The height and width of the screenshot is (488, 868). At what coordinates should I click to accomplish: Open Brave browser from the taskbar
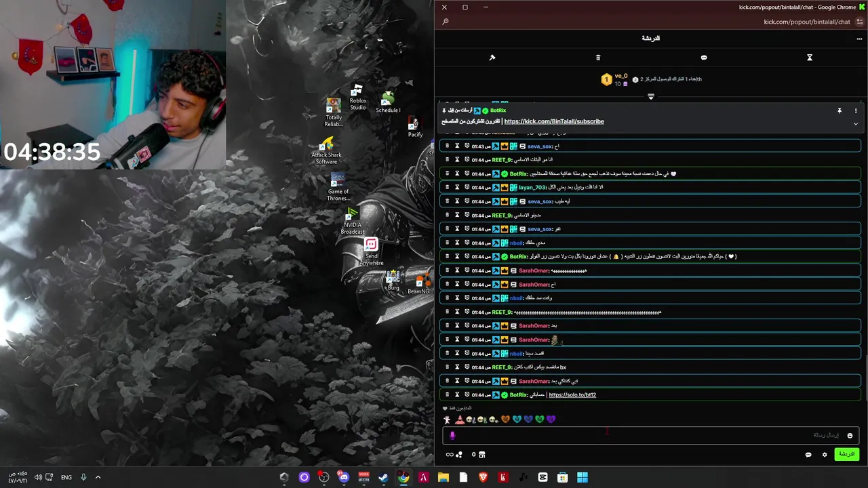point(483,477)
